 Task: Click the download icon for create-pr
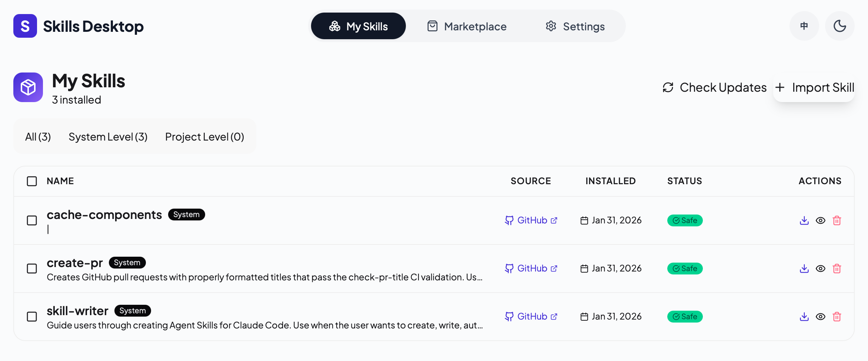[x=804, y=269]
